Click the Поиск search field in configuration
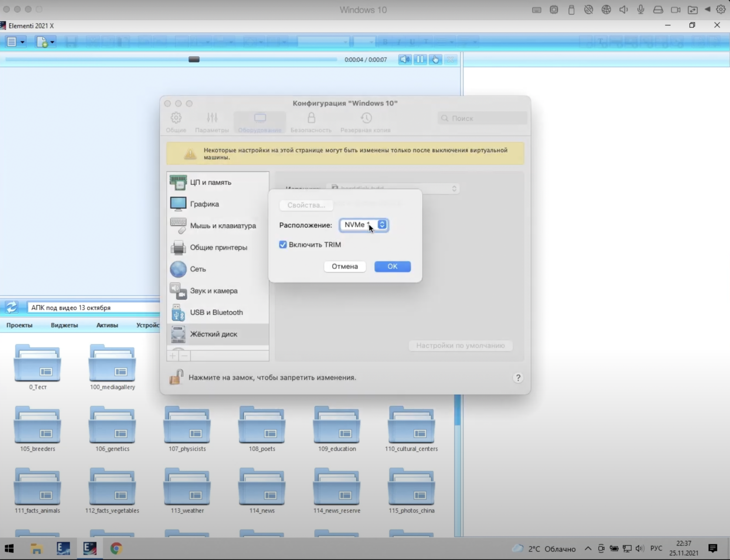This screenshot has height=560, width=730. point(482,118)
